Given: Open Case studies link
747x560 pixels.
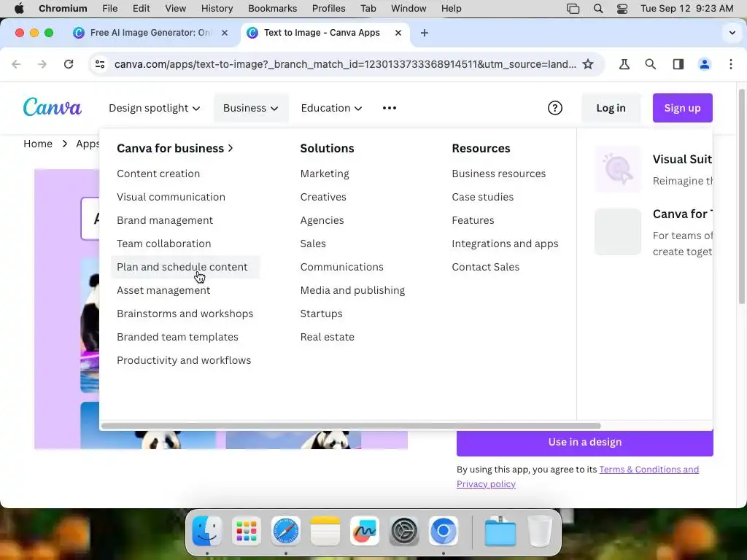Looking at the screenshot, I should point(483,197).
